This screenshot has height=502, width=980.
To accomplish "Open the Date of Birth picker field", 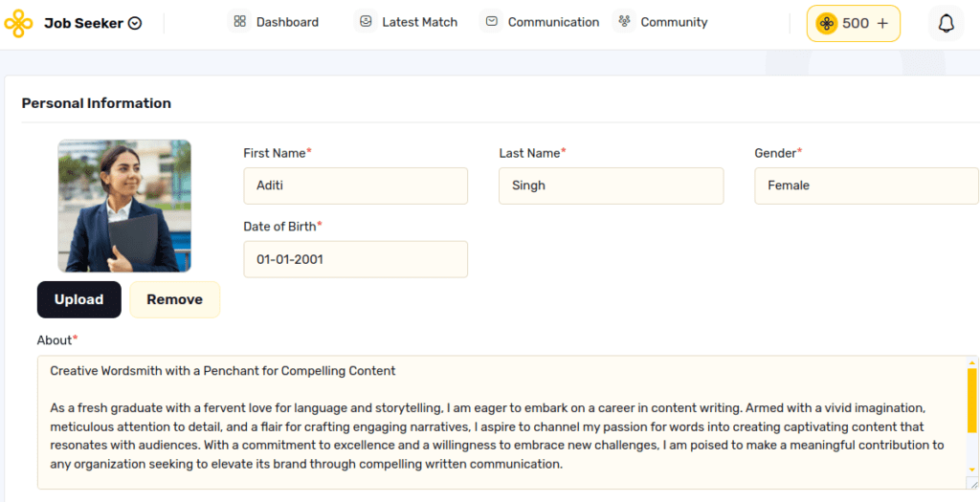I will point(355,259).
